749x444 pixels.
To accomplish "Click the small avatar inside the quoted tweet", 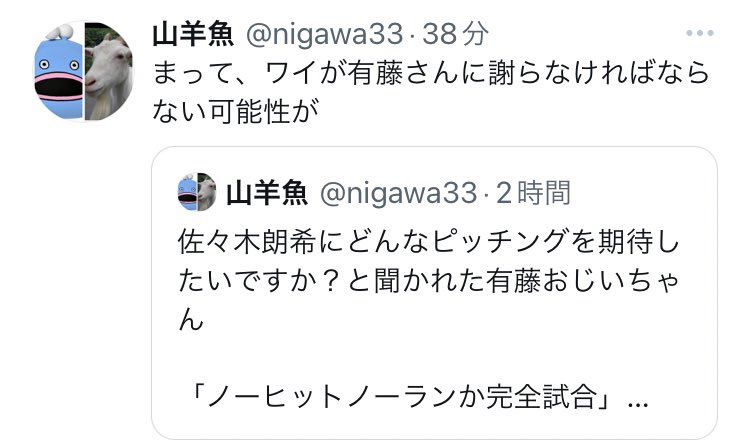I will [197, 192].
